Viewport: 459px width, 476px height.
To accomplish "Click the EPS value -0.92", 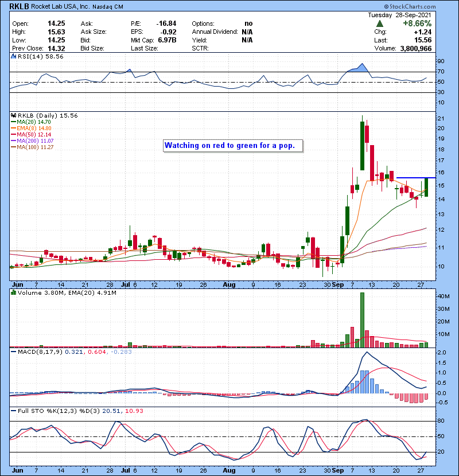I will point(169,32).
